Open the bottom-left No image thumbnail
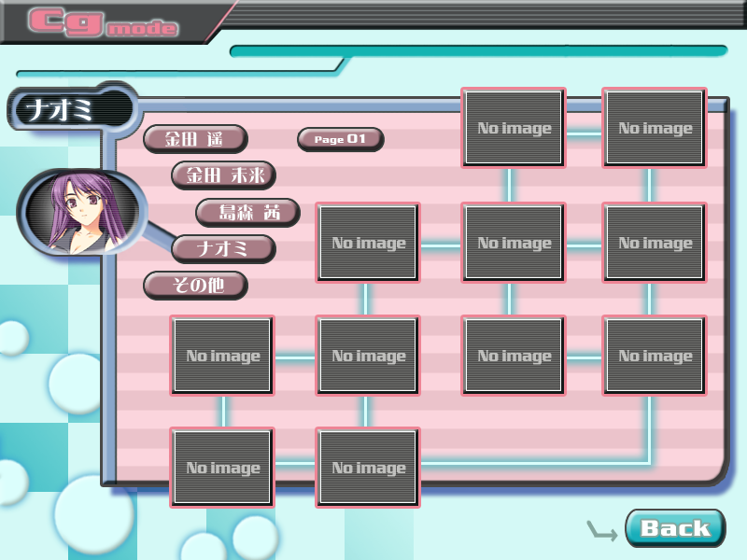The height and width of the screenshot is (560, 747). (222, 468)
